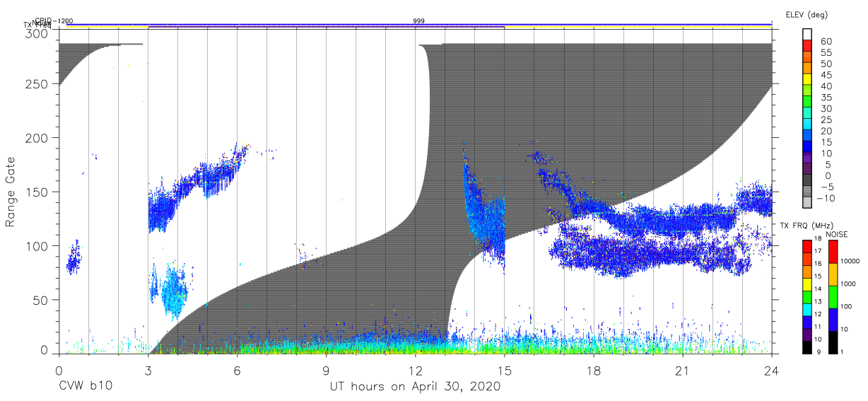Click the 'CVW b10' label
The height and width of the screenshot is (401, 868).
(85, 387)
